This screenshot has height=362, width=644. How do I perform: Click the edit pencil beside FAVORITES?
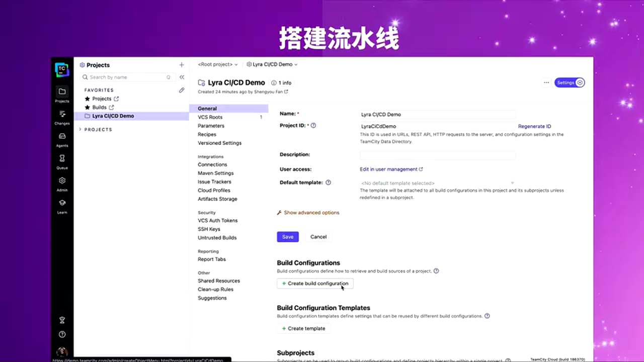coord(181,90)
